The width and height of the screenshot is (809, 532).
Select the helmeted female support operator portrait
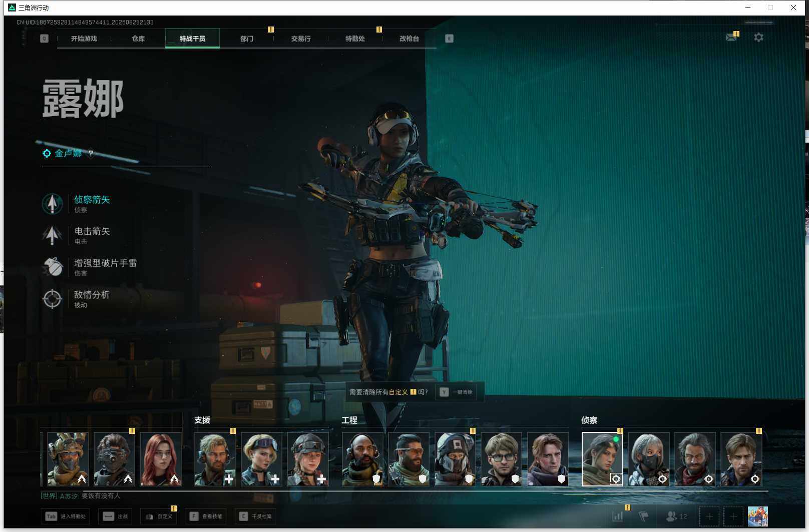click(308, 459)
